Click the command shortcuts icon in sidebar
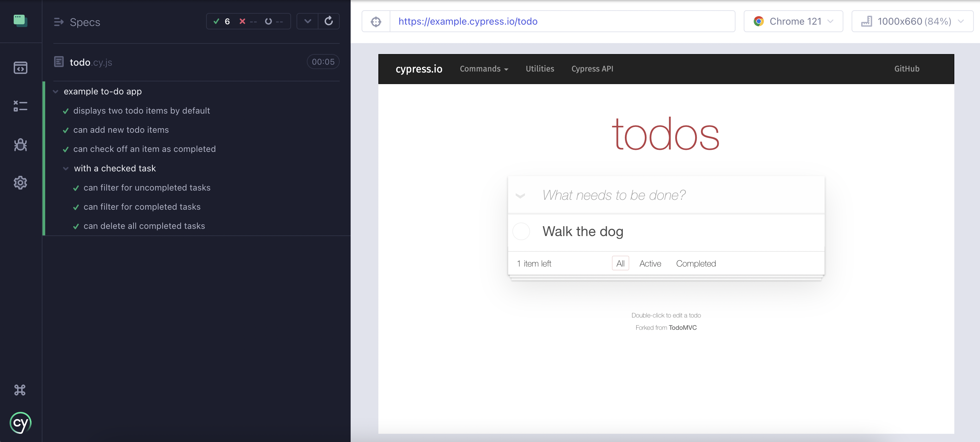 click(x=20, y=390)
